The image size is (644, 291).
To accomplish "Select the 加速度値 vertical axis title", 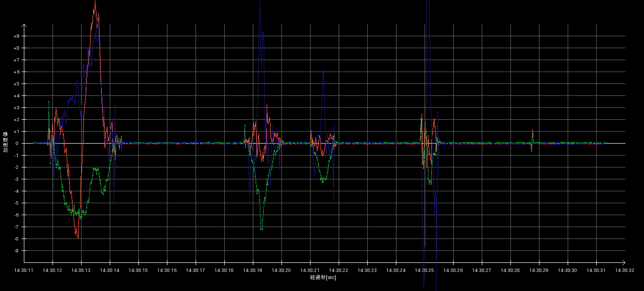I will pyautogui.click(x=5, y=142).
